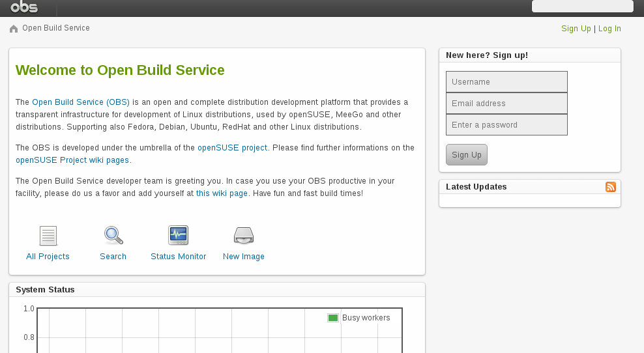Click the Search text link

pos(113,256)
